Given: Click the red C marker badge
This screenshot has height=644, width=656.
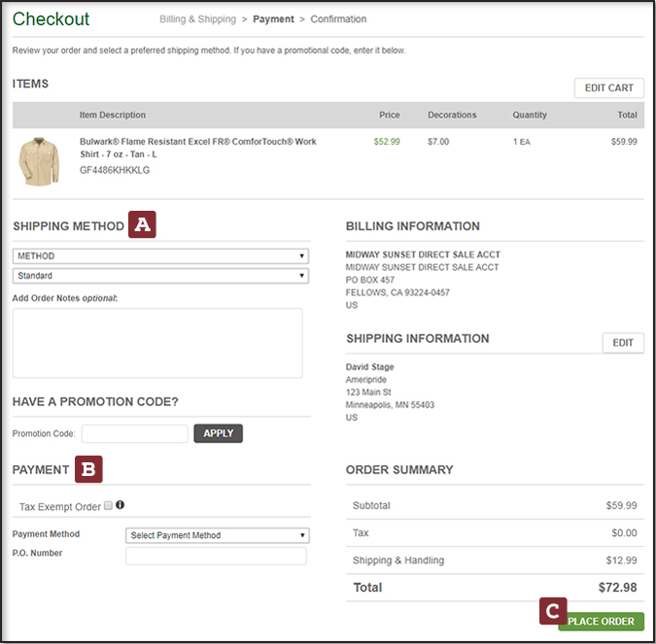Looking at the screenshot, I should [552, 611].
